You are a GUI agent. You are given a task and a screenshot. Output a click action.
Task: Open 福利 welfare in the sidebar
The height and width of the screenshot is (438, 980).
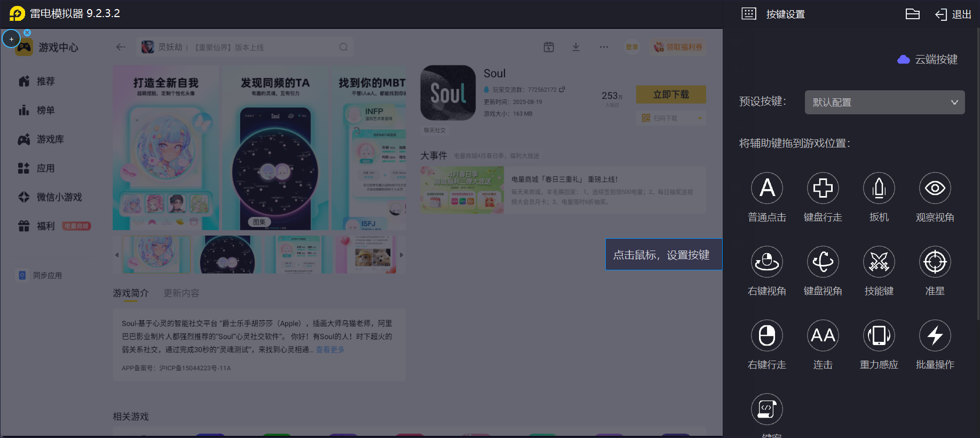37,226
